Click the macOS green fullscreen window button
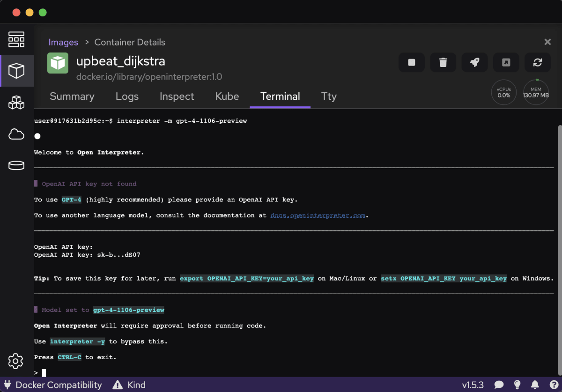Viewport: 562px width, 392px height. 43,12
